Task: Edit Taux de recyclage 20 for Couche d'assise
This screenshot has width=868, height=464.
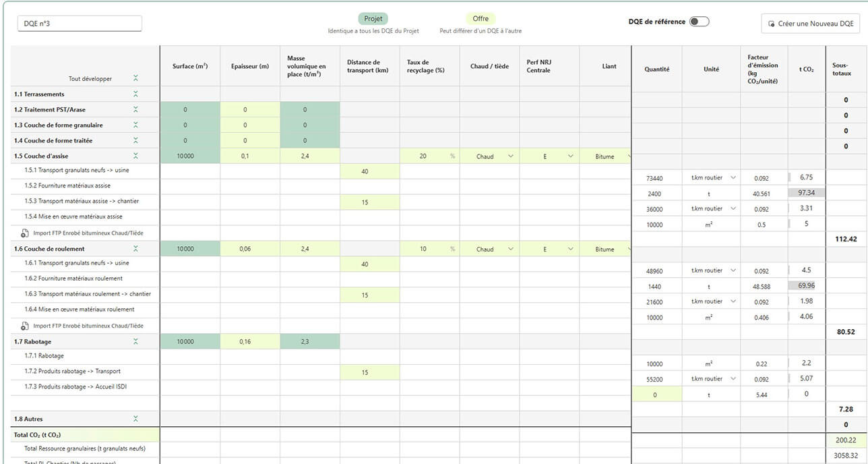Action: tap(429, 156)
